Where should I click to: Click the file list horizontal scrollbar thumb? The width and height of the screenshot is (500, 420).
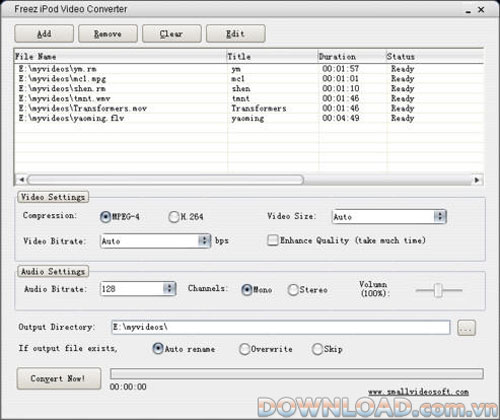click(165, 180)
